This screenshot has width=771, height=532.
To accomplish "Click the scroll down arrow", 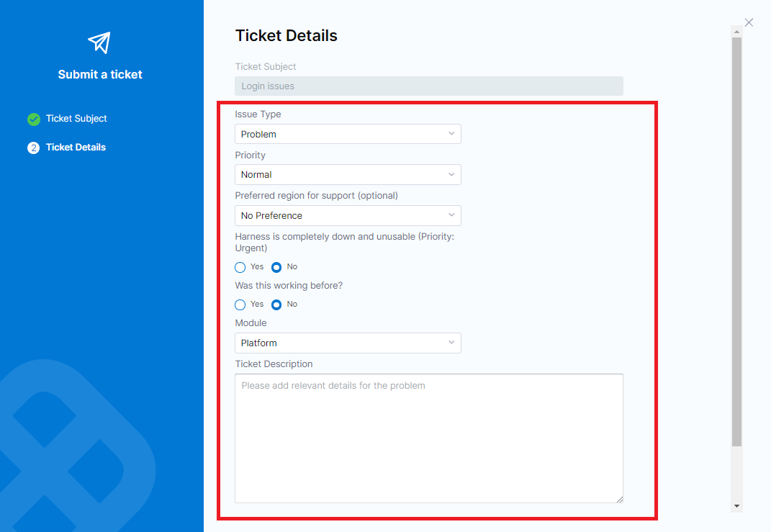I will 736,506.
